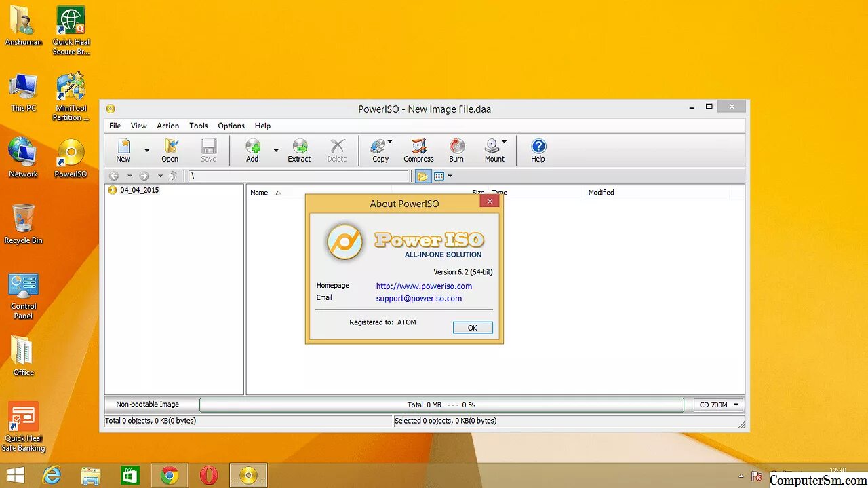
Task: Open the http://www.poweriso.com homepage link
Action: click(424, 286)
